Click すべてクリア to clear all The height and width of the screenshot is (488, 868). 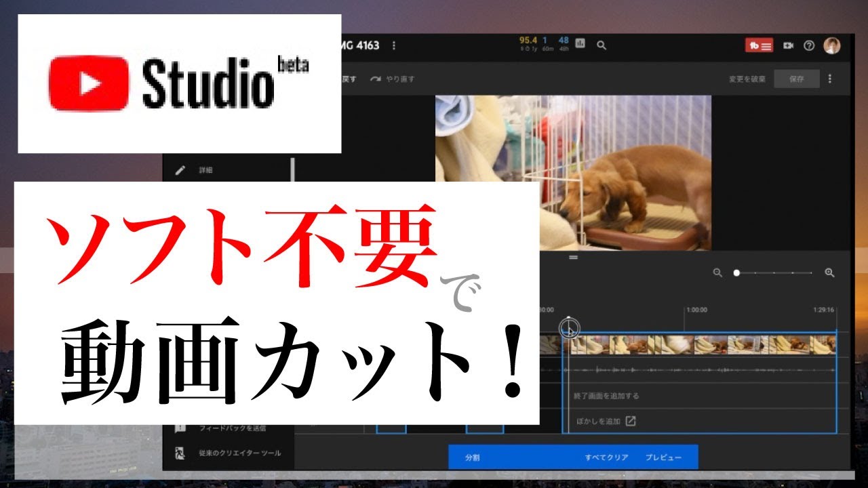(607, 457)
